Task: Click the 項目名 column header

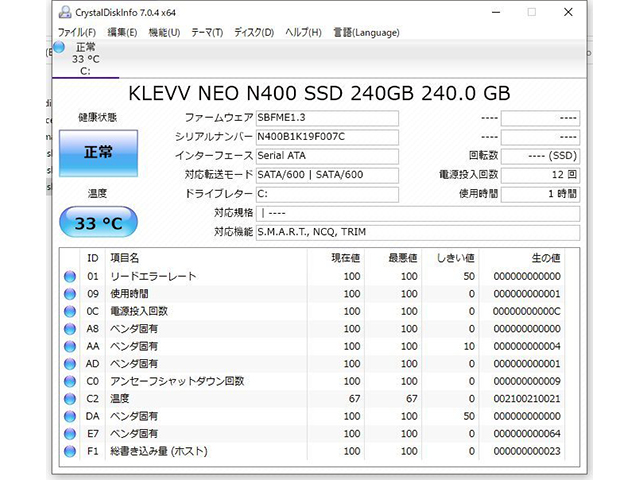Action: (x=124, y=258)
